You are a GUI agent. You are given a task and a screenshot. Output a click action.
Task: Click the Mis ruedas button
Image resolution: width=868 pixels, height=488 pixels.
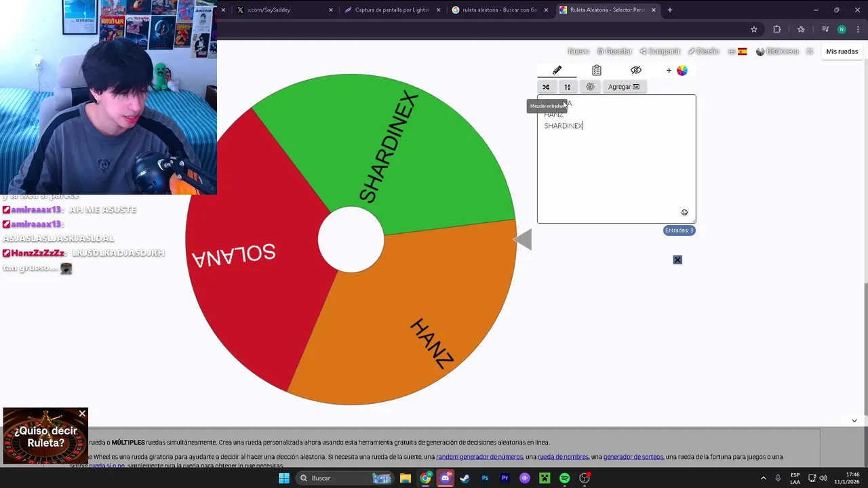pos(842,52)
